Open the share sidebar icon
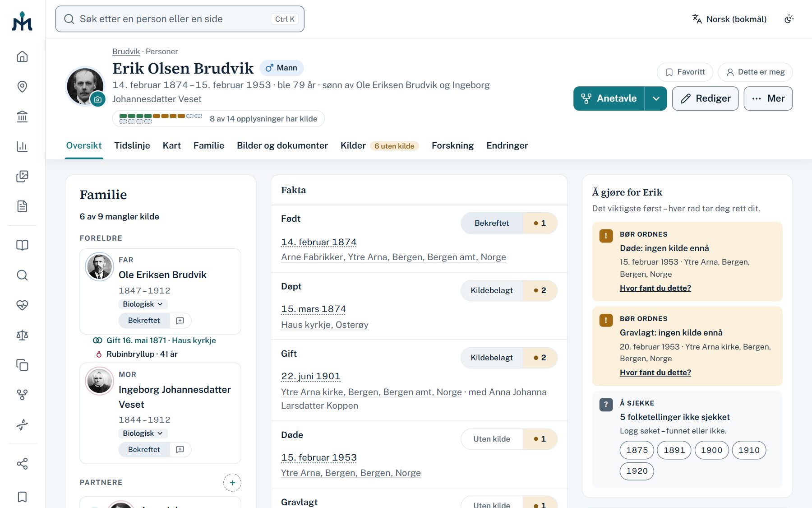This screenshot has width=812, height=508. (x=22, y=464)
